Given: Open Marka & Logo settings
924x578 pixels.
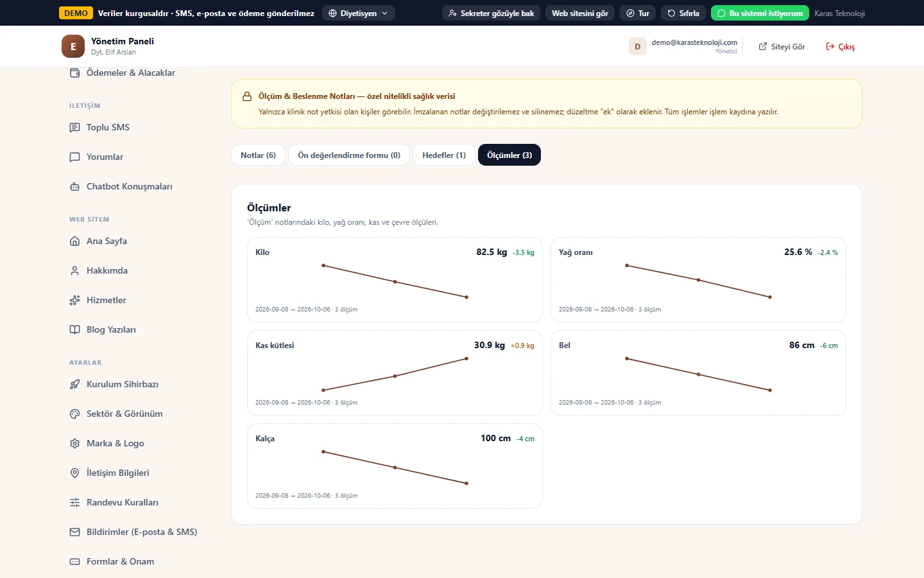Looking at the screenshot, I should click(x=115, y=443).
